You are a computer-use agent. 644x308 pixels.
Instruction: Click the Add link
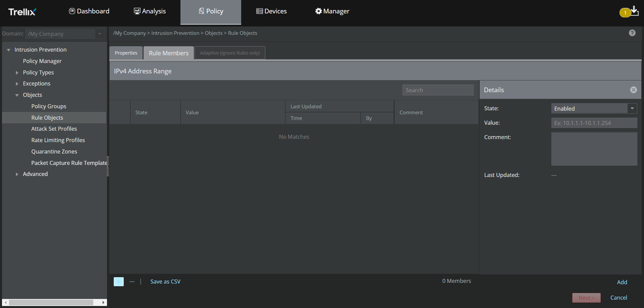click(622, 282)
